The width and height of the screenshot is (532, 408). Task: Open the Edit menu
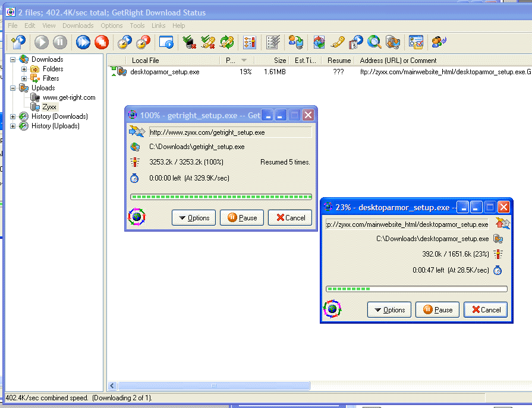[30, 26]
